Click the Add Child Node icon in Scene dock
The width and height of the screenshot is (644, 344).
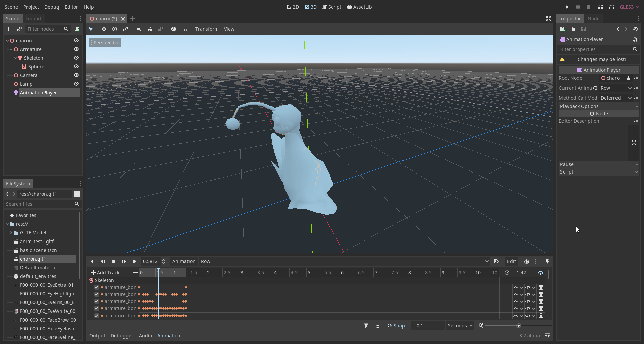point(9,29)
